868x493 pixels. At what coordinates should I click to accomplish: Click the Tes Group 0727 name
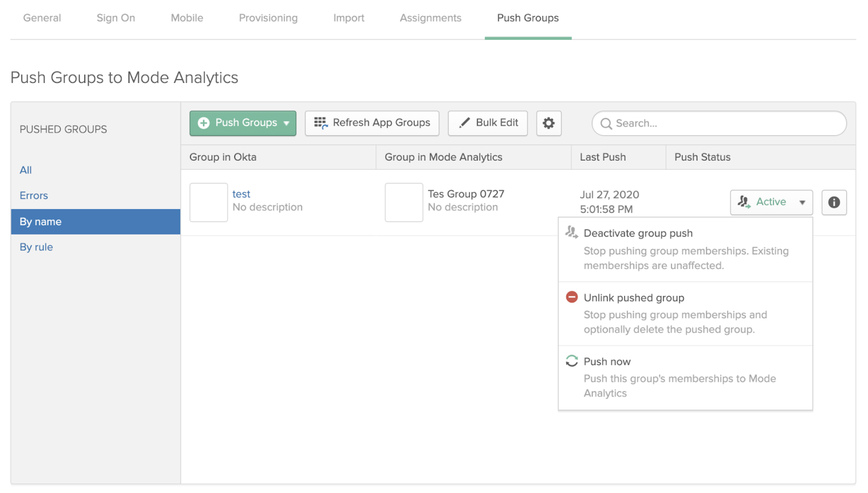[466, 194]
